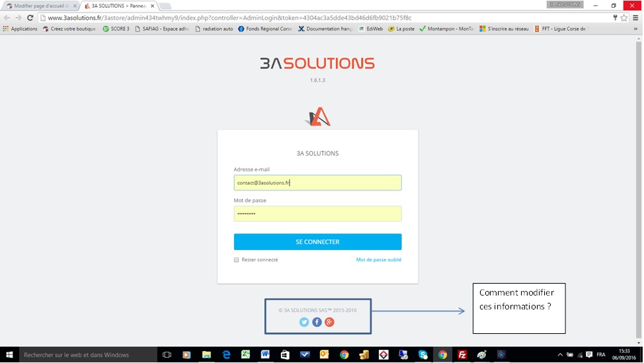Open the Twitter social icon in the footer

304,323
